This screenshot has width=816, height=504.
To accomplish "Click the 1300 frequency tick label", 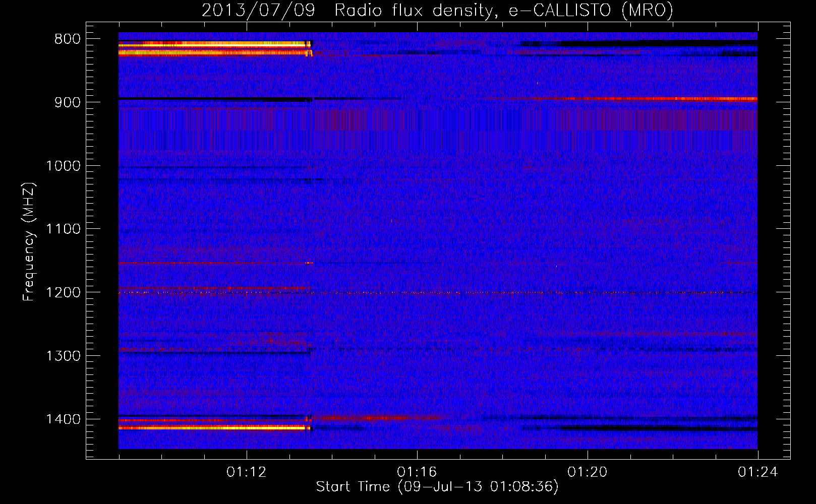I will [x=64, y=356].
